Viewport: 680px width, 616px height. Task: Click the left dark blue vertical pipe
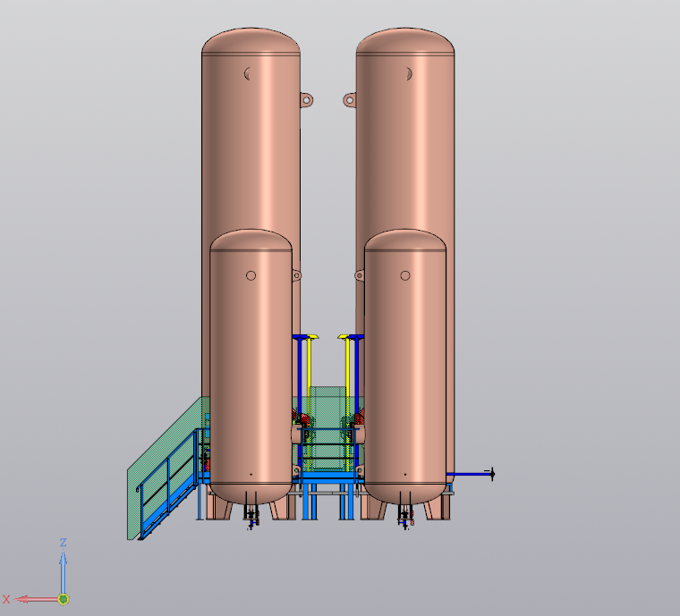click(x=297, y=376)
